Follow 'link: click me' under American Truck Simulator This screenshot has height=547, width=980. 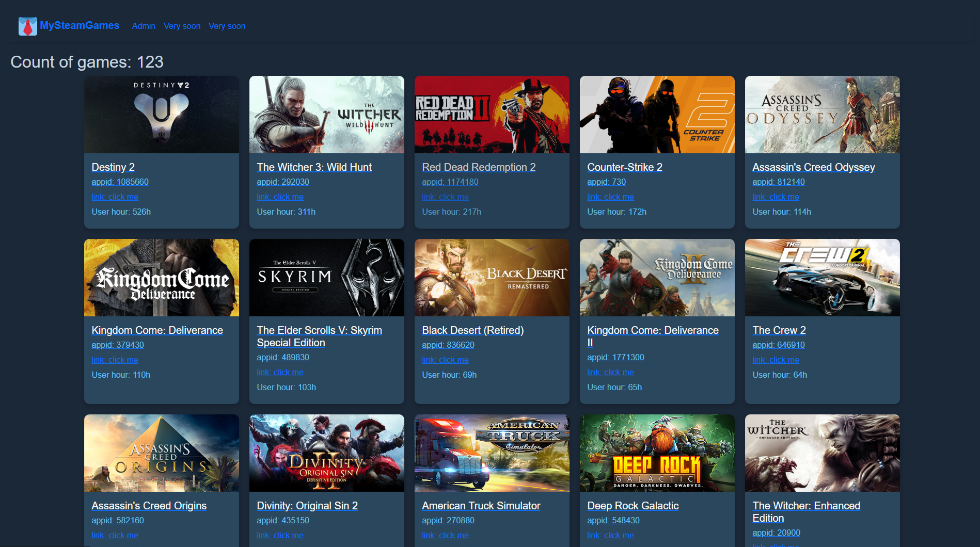(445, 536)
